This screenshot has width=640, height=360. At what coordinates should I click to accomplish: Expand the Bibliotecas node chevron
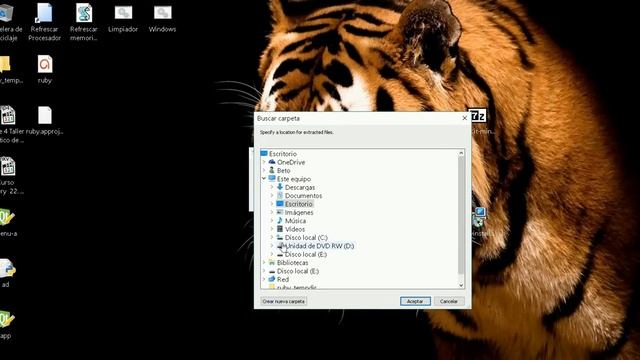pyautogui.click(x=264, y=262)
